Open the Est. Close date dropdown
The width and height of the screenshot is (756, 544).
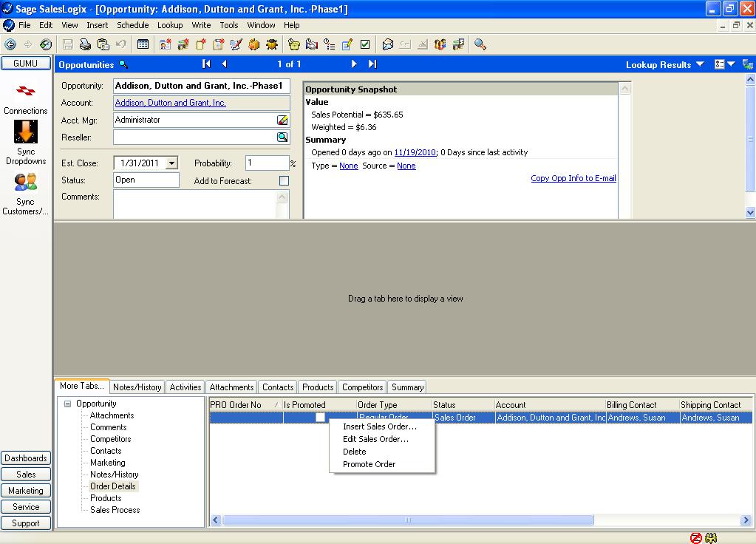pos(171,163)
